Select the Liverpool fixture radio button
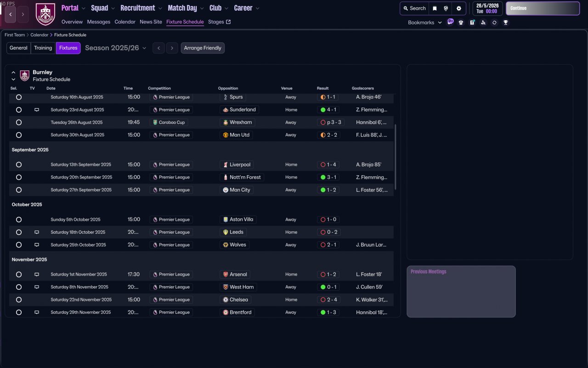 pyautogui.click(x=19, y=165)
